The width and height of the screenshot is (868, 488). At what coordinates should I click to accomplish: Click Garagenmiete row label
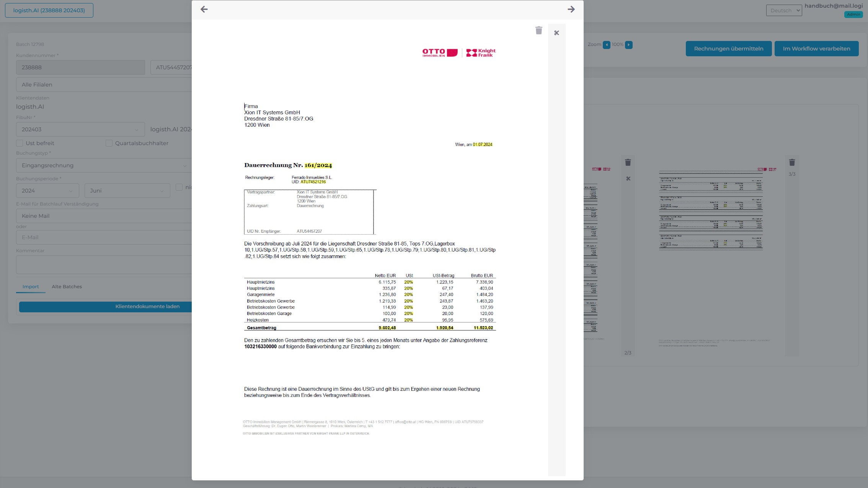[x=261, y=295]
